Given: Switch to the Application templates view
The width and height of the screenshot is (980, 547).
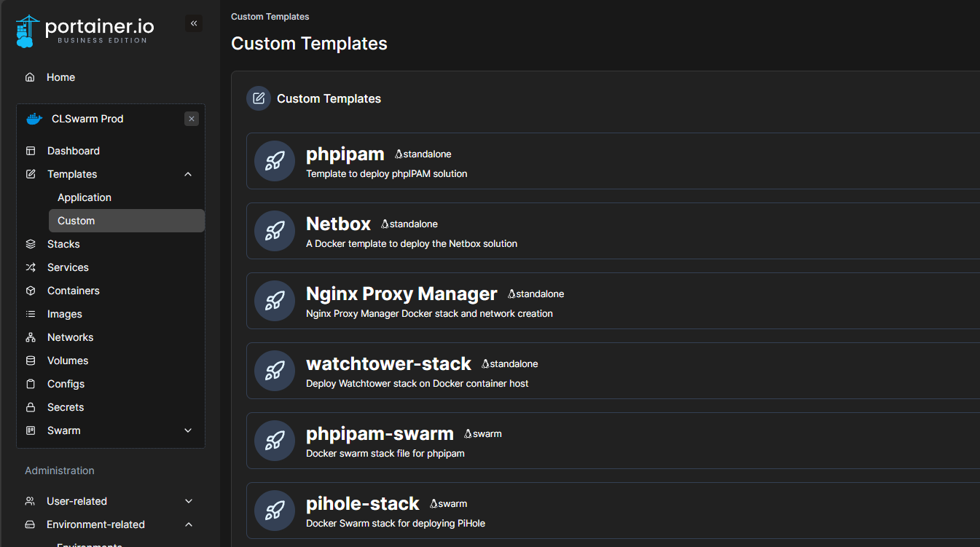Looking at the screenshot, I should [x=84, y=197].
